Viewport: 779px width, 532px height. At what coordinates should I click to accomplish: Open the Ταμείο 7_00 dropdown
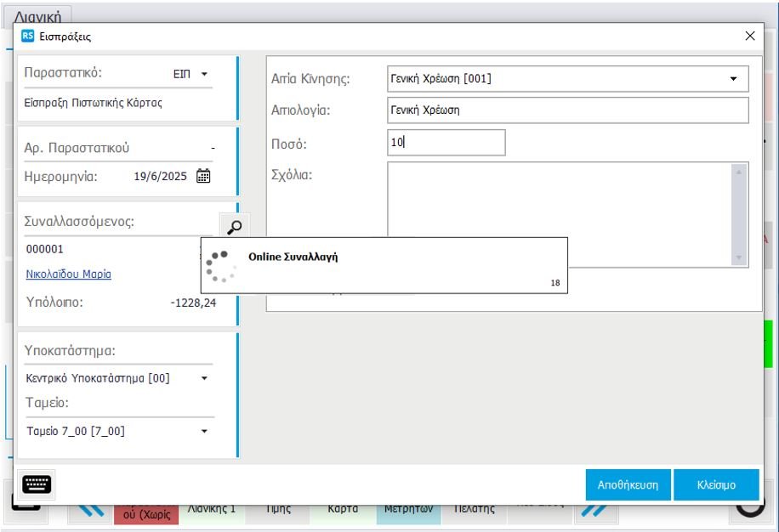[204, 432]
